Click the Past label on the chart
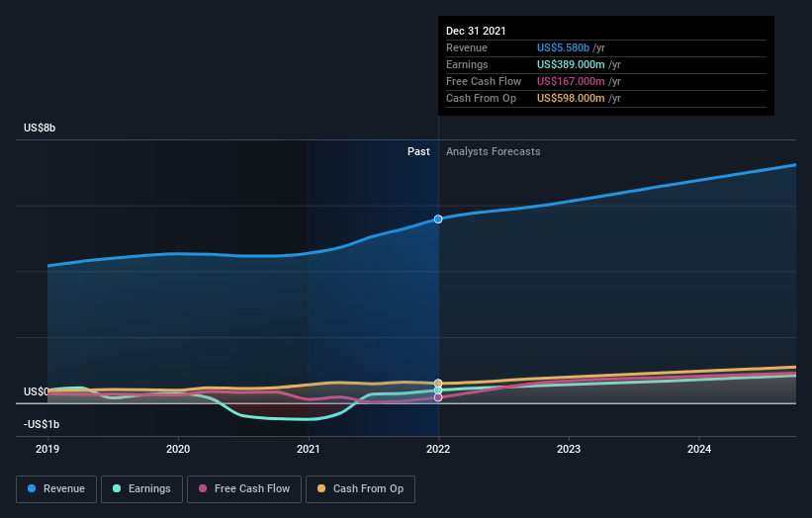The image size is (812, 518). click(x=418, y=151)
